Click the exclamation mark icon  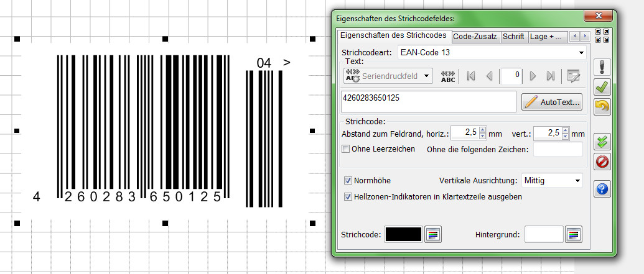(x=602, y=67)
